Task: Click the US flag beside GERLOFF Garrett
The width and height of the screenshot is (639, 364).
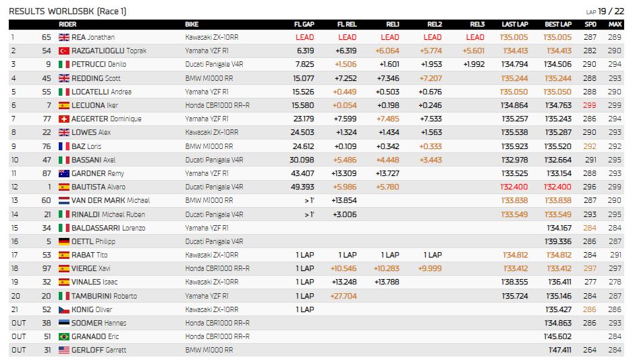Action: point(64,350)
